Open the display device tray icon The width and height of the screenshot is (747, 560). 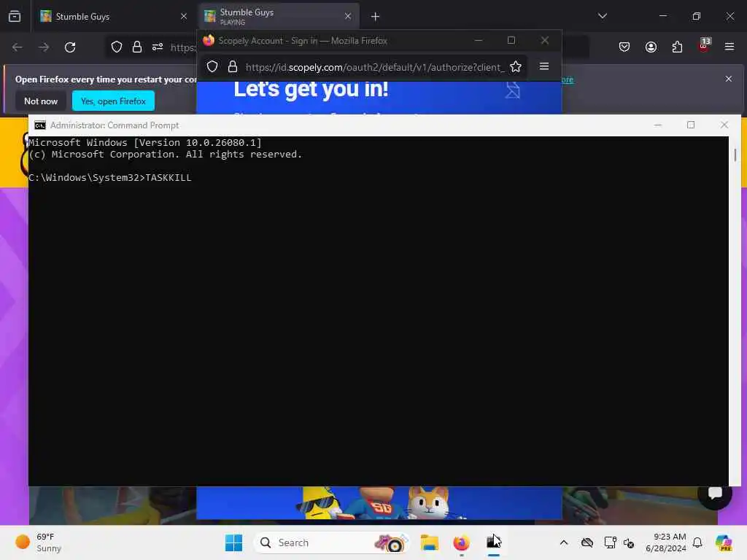pos(610,542)
